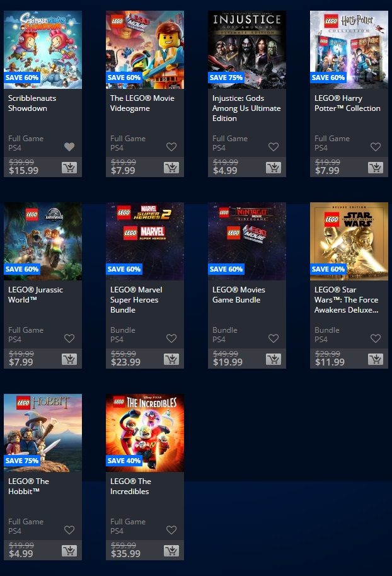392x576 pixels.
Task: Add The LEGO Movie Videogame to cart
Action: point(171,168)
